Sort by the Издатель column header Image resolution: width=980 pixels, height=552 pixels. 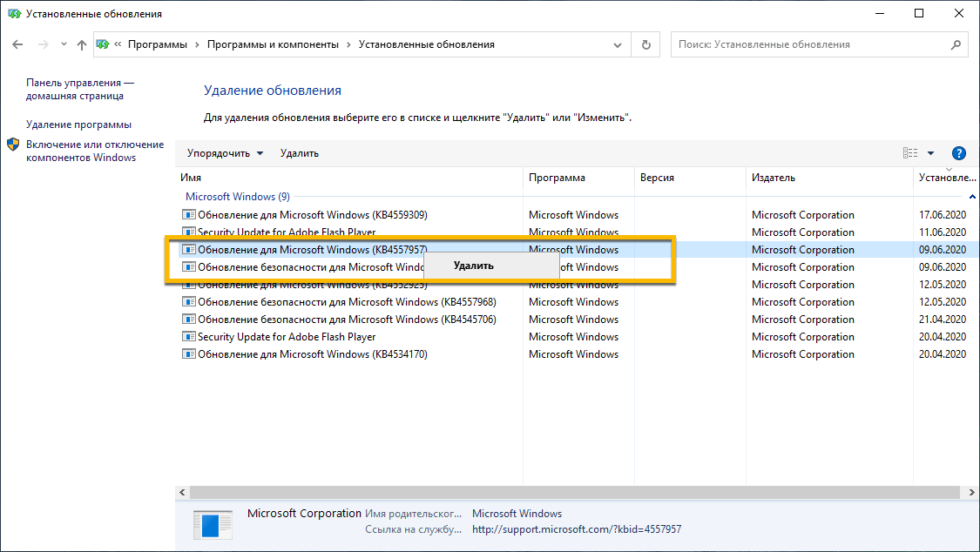click(x=829, y=178)
